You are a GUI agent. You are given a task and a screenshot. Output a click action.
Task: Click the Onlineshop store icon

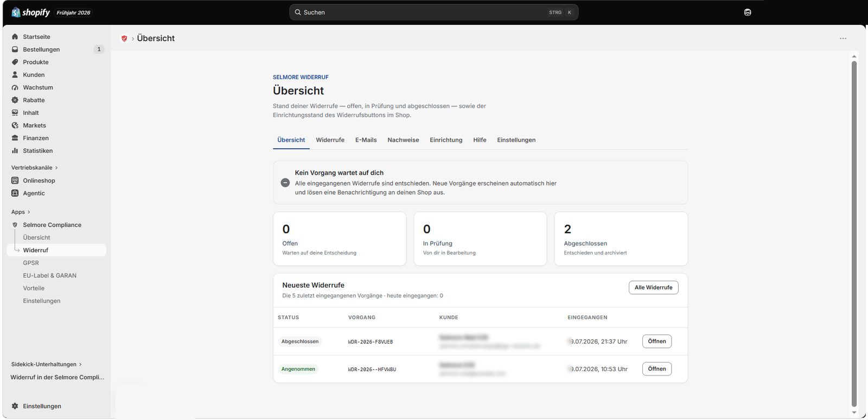15,181
